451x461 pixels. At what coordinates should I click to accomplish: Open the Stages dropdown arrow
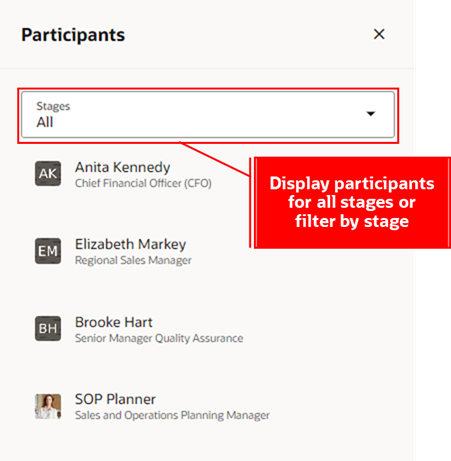coord(371,114)
